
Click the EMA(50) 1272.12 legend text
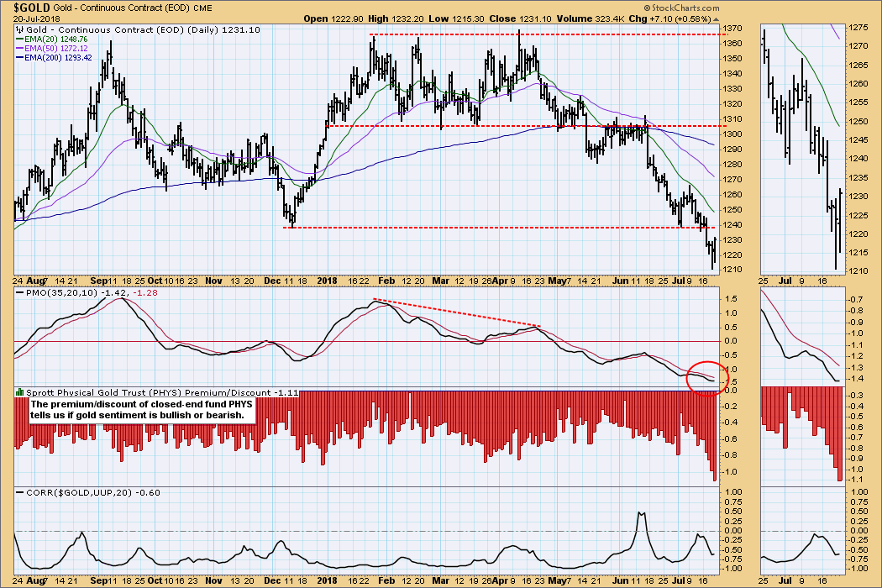tap(56, 49)
